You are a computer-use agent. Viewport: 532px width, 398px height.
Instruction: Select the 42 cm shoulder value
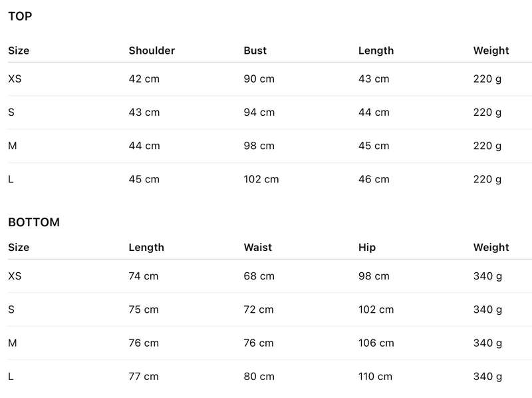144,79
